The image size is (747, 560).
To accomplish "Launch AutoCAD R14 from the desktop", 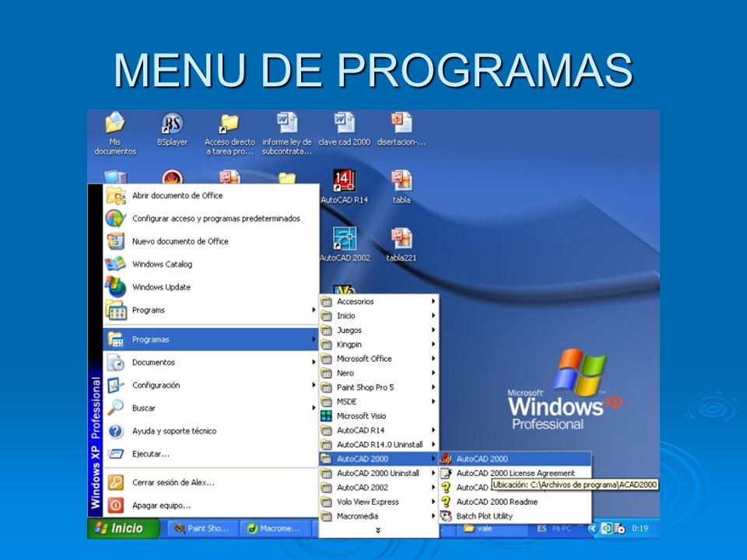I will (x=344, y=187).
